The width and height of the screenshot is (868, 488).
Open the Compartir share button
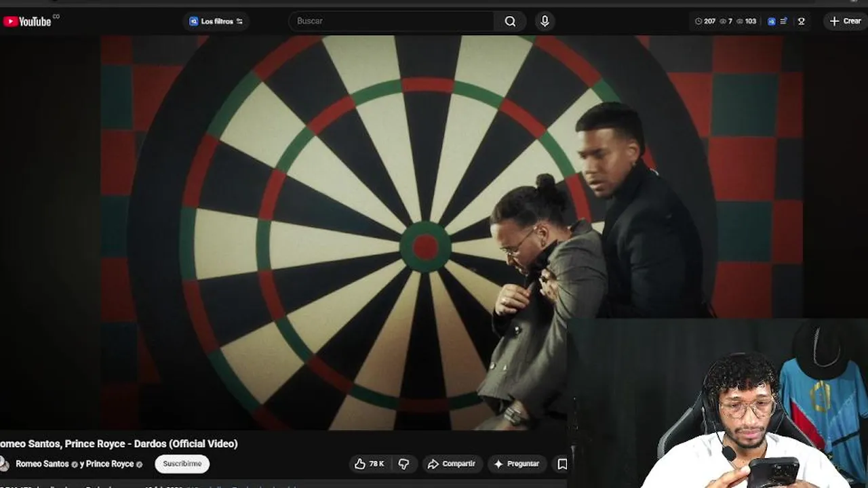tap(452, 464)
